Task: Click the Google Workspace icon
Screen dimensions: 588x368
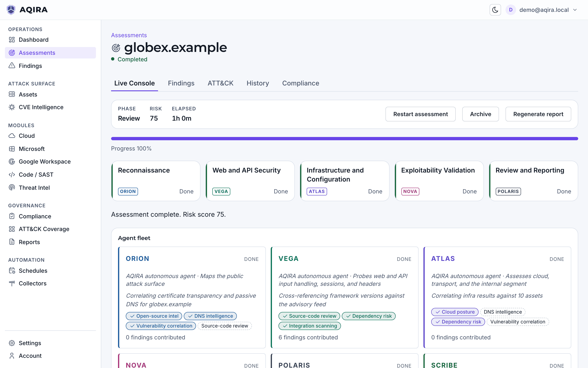Action: 12,161
